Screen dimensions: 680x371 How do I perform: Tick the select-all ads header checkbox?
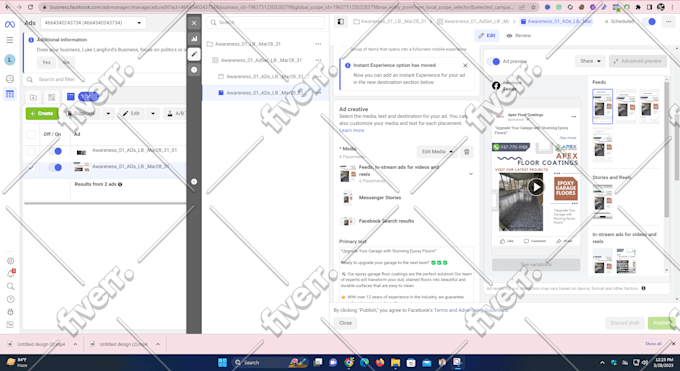[x=31, y=134]
